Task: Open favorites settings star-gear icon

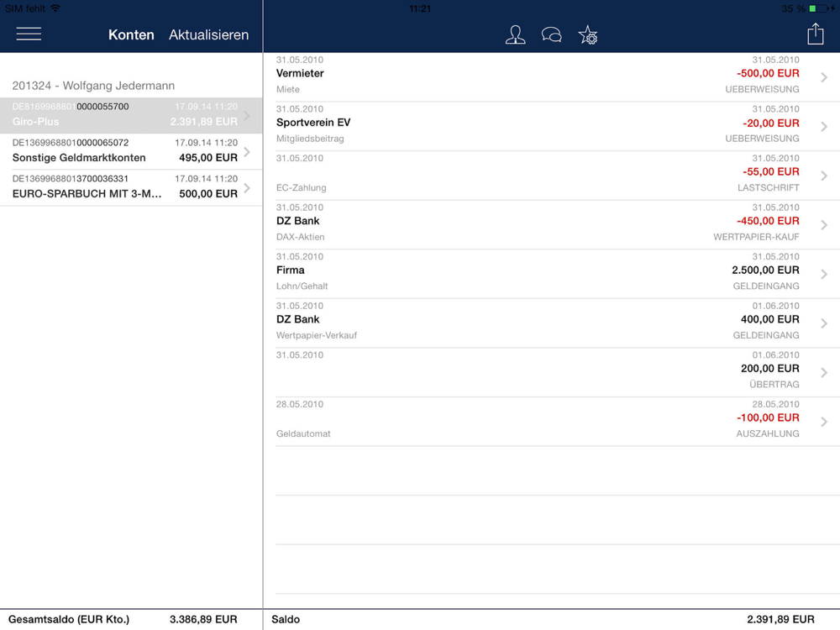Action: (x=588, y=34)
